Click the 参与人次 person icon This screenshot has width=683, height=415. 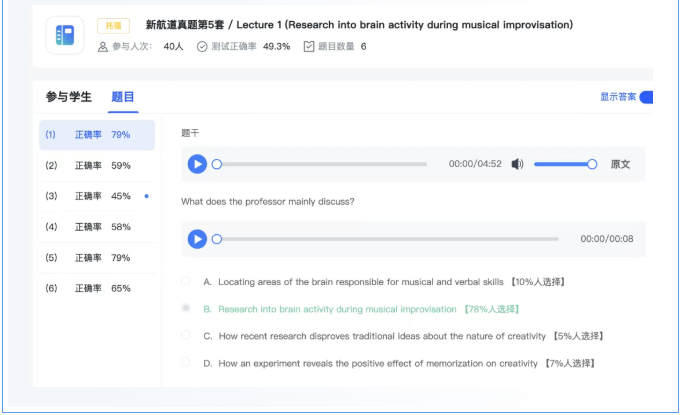(x=102, y=46)
